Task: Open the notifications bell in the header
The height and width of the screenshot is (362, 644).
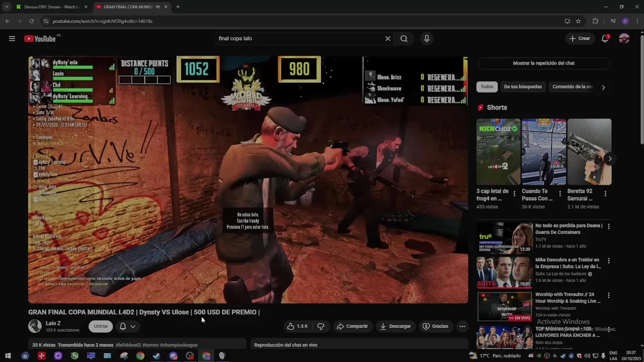Action: coord(605,39)
